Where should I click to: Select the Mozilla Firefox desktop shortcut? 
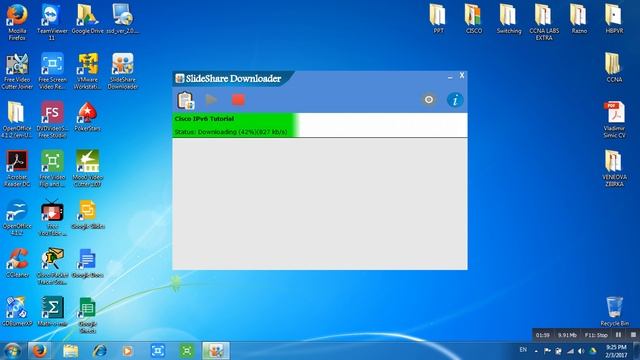tap(17, 22)
